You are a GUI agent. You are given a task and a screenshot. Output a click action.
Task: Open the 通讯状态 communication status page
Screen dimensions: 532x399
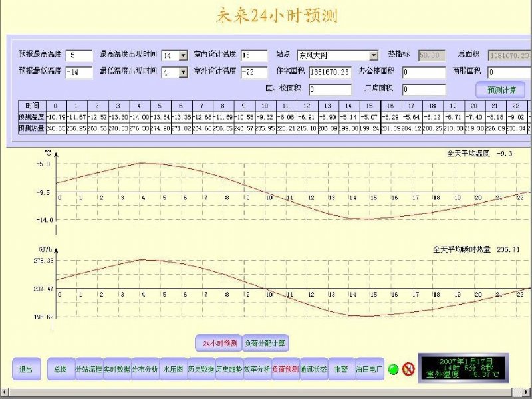pos(312,369)
